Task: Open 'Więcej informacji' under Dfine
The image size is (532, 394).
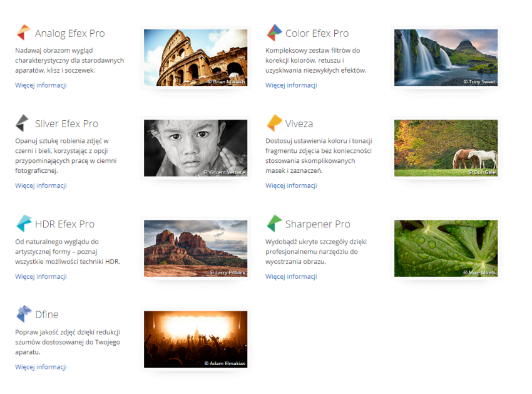Action: 41,367
